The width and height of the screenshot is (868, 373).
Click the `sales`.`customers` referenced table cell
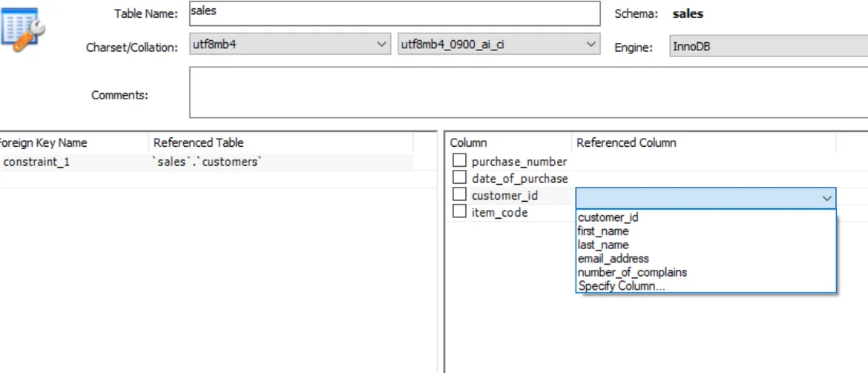coord(207,162)
